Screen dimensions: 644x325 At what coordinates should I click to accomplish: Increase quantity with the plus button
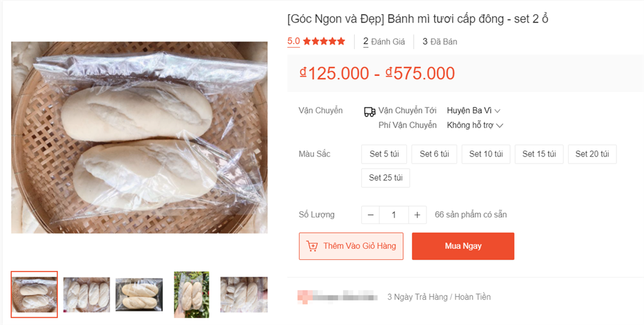coord(417,215)
